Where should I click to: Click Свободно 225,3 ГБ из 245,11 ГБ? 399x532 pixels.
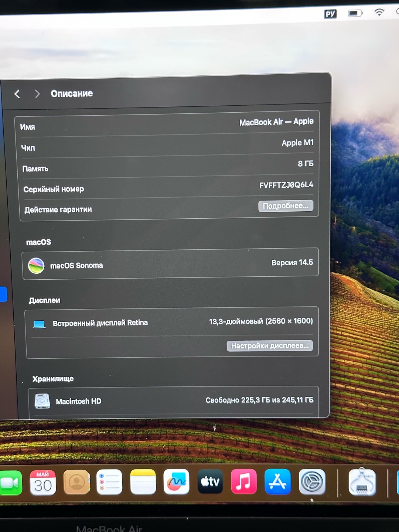coord(259,400)
